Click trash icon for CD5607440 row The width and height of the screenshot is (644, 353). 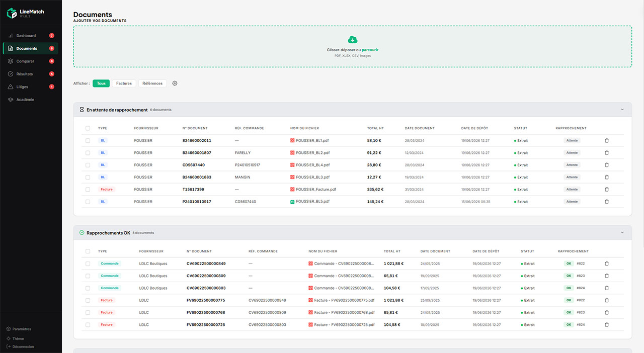coord(606,165)
